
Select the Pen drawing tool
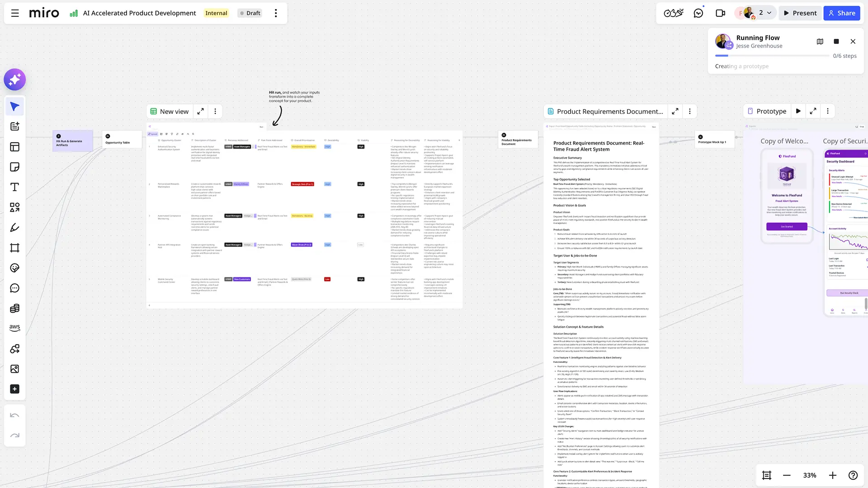coord(14,228)
